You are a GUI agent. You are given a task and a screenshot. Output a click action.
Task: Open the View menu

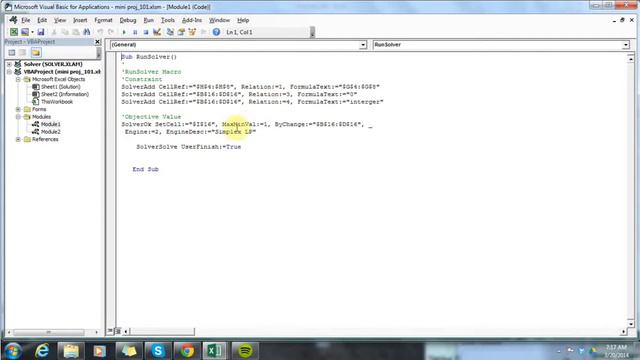point(60,20)
